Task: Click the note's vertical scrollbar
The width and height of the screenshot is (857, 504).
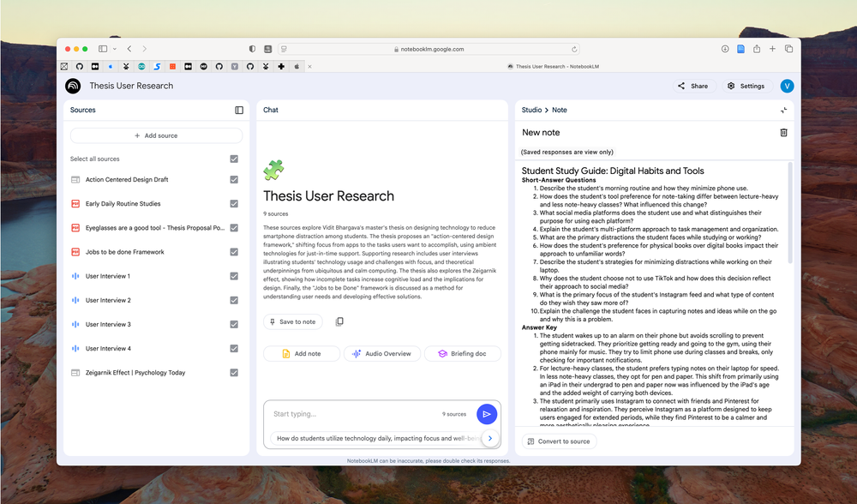Action: click(x=790, y=213)
